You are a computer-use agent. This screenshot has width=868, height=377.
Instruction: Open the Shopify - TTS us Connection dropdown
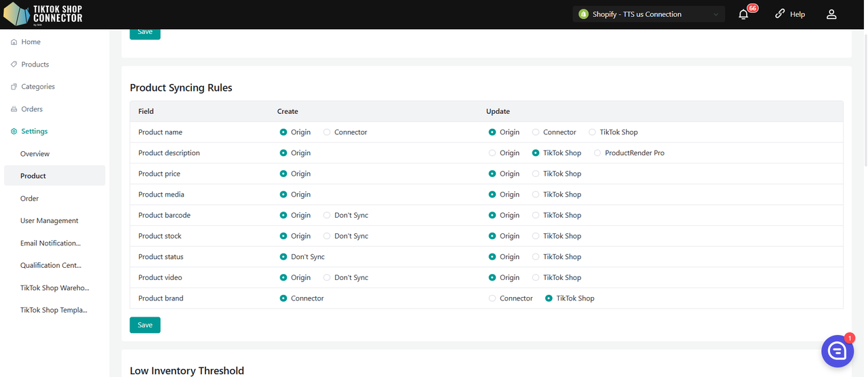648,14
